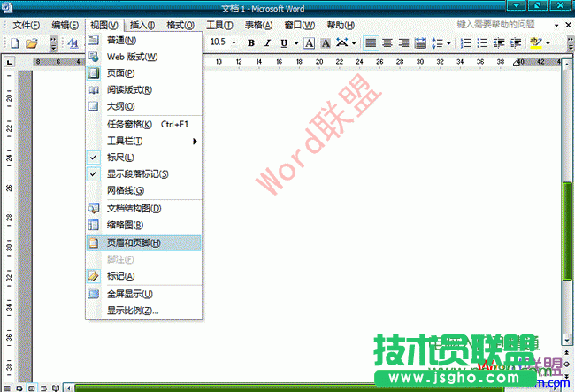Open the 插入(I) Insert menu
Viewport: 575px width, 392px height.
coord(142,26)
